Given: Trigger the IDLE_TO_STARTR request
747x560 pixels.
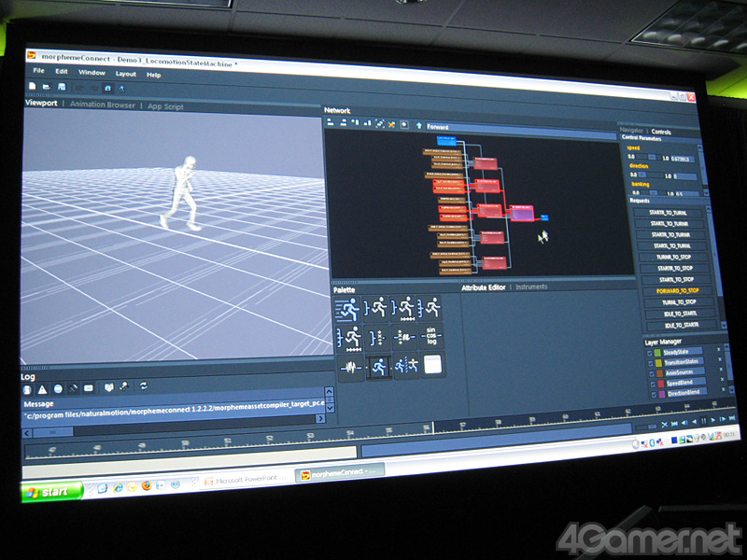Looking at the screenshot, I should pyautogui.click(x=682, y=325).
